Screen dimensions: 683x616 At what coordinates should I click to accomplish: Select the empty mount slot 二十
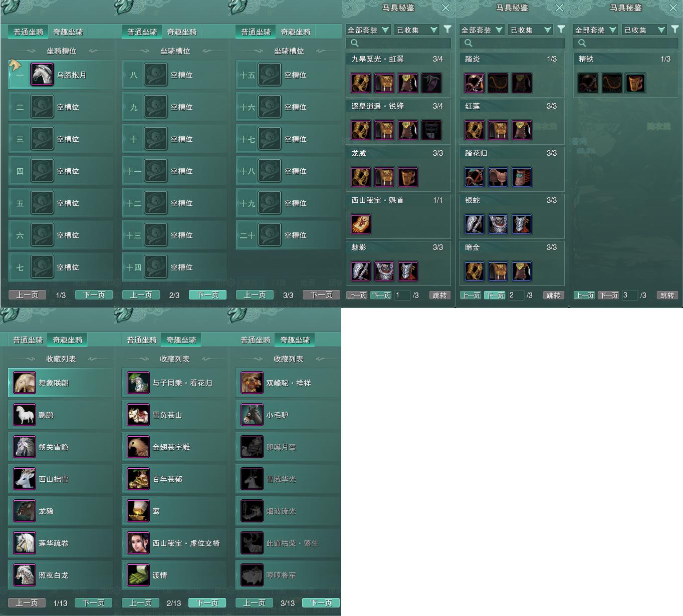tap(288, 235)
